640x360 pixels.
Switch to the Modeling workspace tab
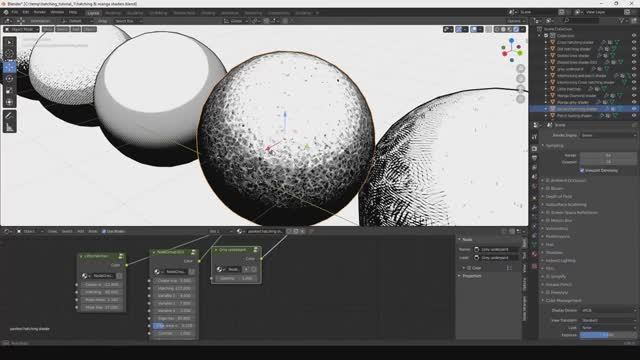113,13
